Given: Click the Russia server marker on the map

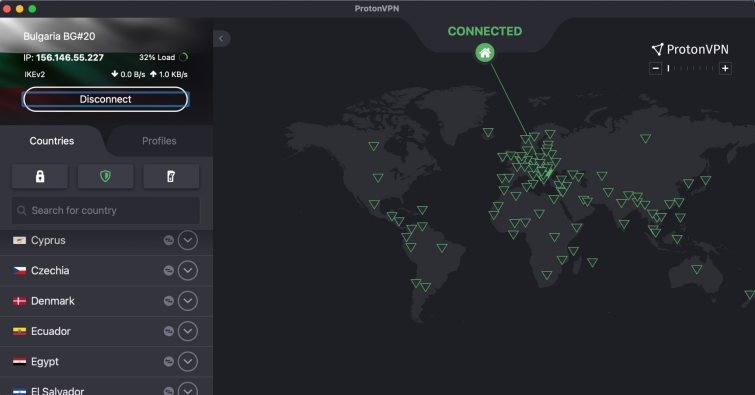Looking at the screenshot, I should [x=646, y=138].
